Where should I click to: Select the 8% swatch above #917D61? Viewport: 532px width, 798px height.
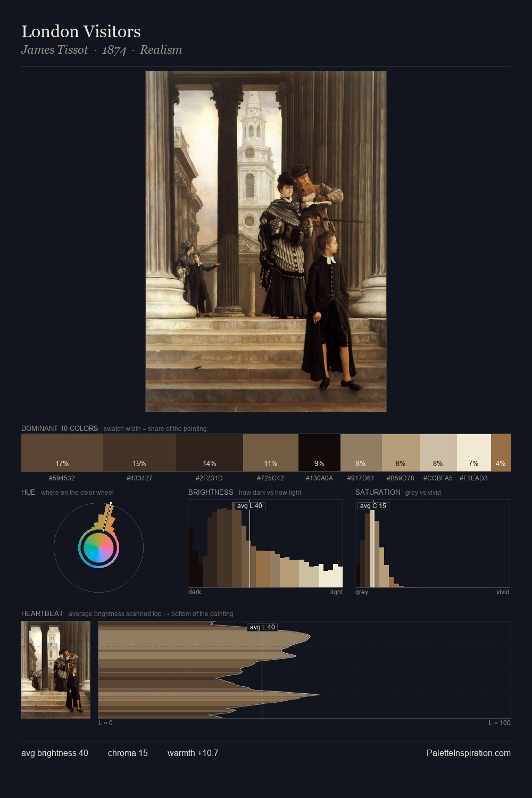click(361, 453)
